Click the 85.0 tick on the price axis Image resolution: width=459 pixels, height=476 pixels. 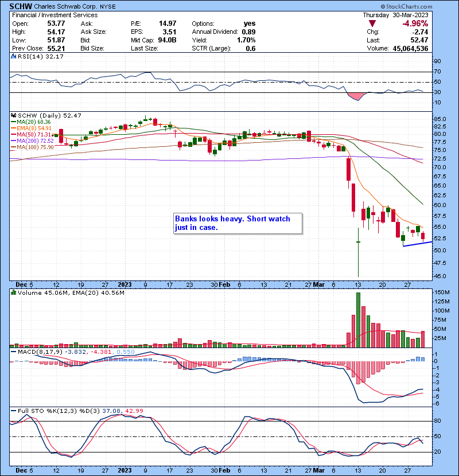(x=440, y=119)
